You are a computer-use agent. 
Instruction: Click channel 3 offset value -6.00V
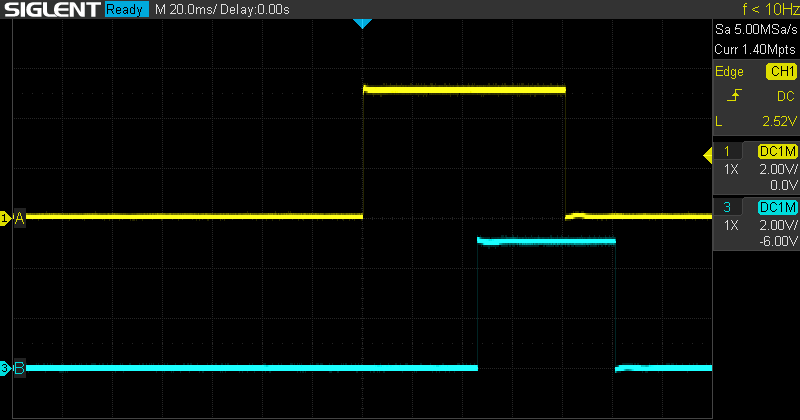776,241
